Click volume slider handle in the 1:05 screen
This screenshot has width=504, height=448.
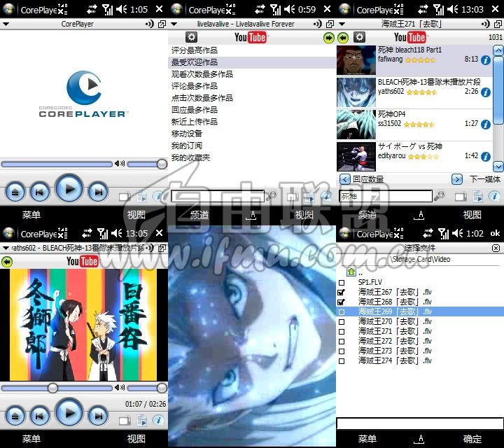click(162, 164)
